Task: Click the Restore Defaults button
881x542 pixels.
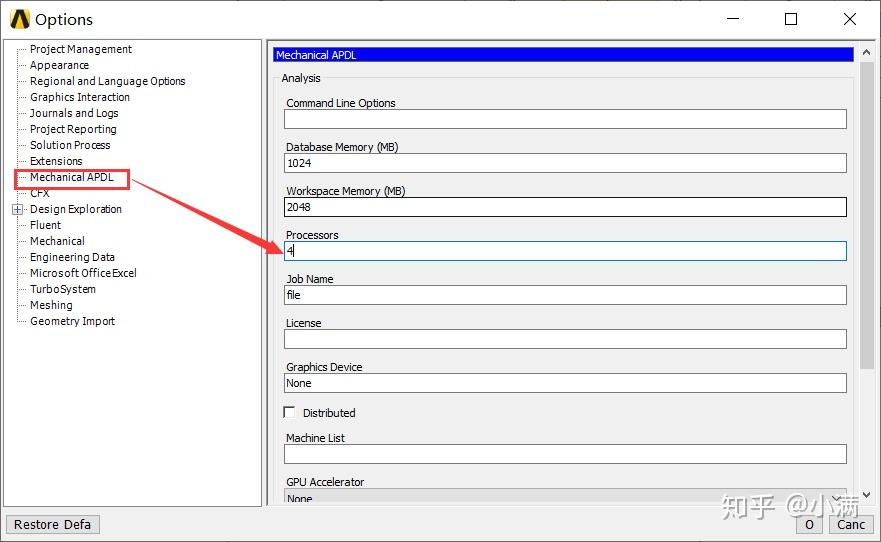Action: pyautogui.click(x=53, y=525)
